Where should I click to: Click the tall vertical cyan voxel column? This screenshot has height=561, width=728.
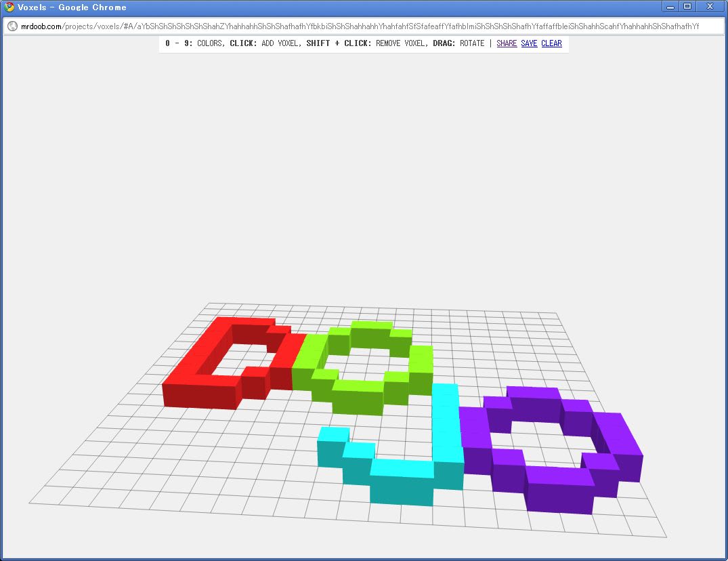click(x=447, y=434)
